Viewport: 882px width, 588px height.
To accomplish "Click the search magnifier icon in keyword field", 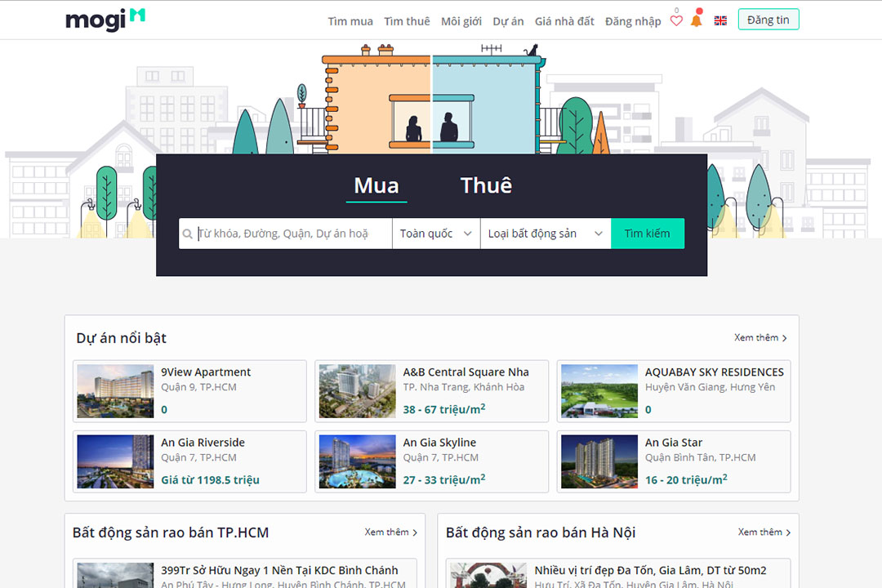I will 189,234.
